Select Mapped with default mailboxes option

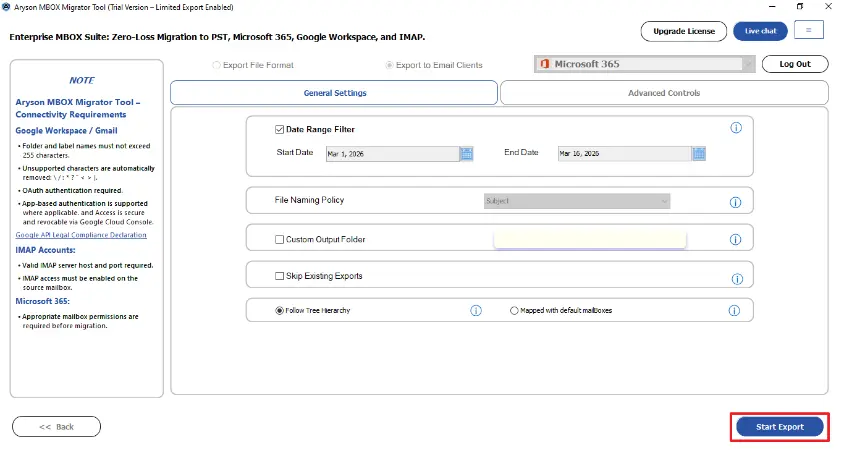coord(514,311)
